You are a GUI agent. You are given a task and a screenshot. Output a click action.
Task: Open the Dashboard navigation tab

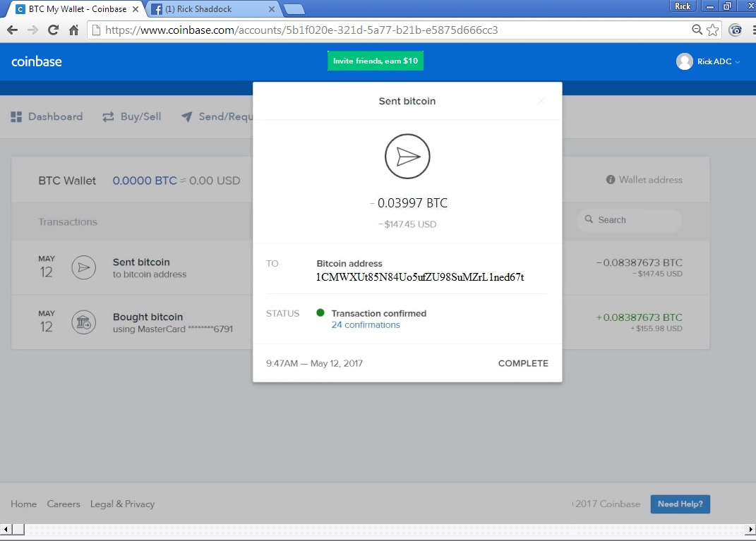[47, 116]
